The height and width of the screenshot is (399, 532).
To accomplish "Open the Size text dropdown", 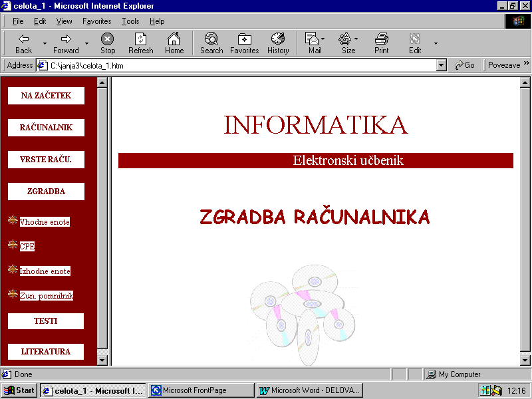I will (356, 39).
